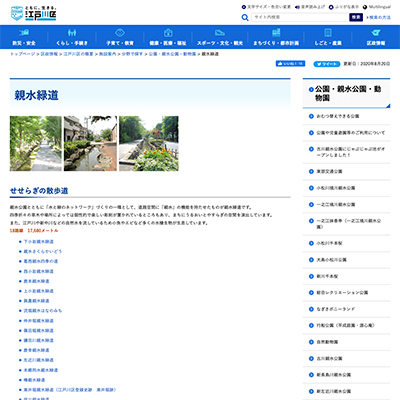Open 古川親水公園 sidebar link

point(329,359)
